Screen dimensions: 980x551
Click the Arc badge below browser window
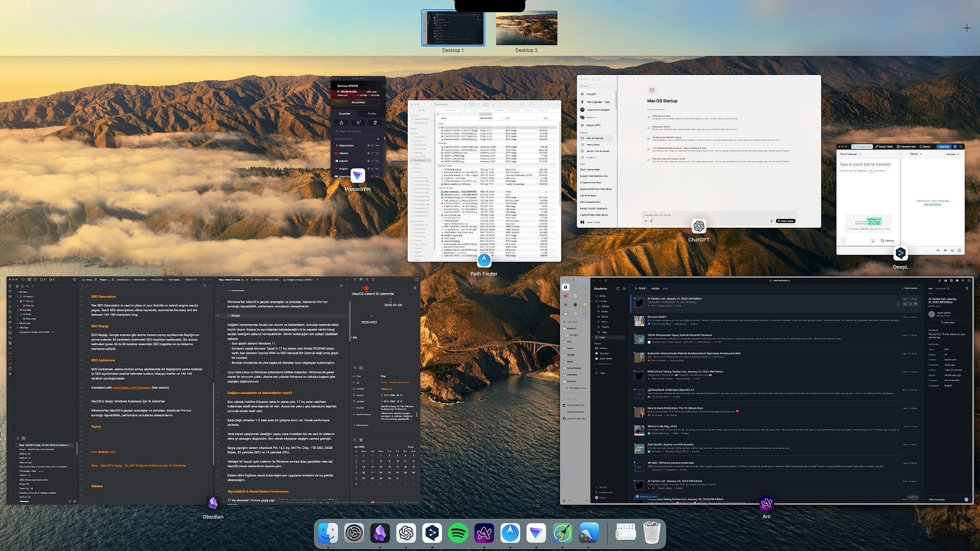766,503
